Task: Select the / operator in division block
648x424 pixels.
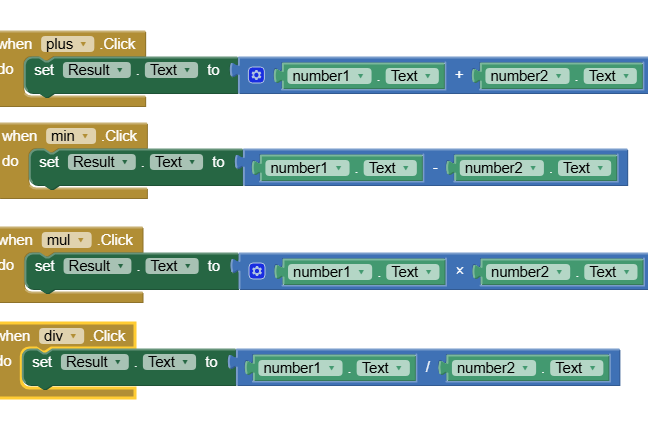Action: (x=427, y=368)
